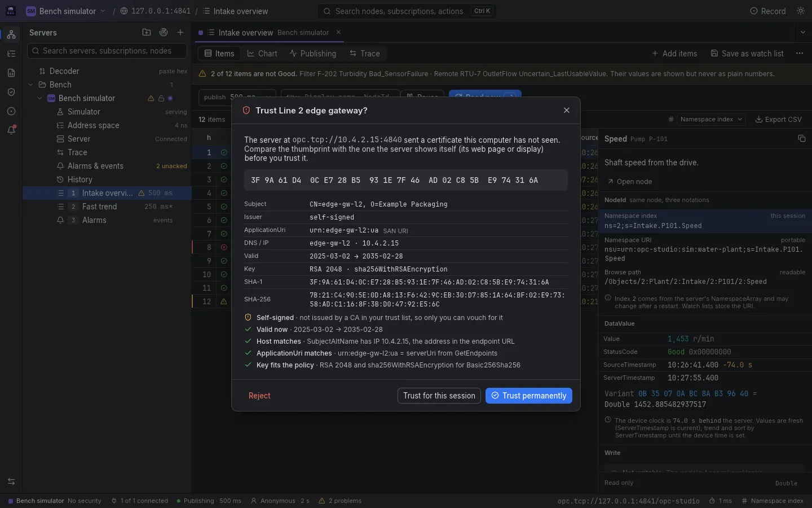Screen dimensions: 812x508
Task: Open the Namespace index dropdown beside Export CSV
Action: click(x=712, y=119)
